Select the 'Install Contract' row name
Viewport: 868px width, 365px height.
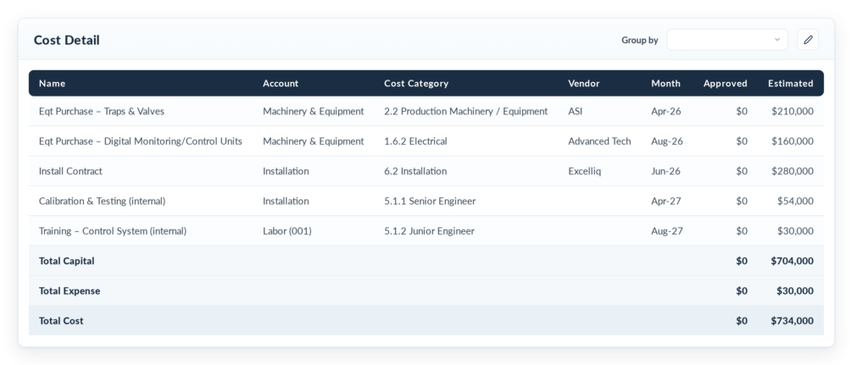click(70, 171)
